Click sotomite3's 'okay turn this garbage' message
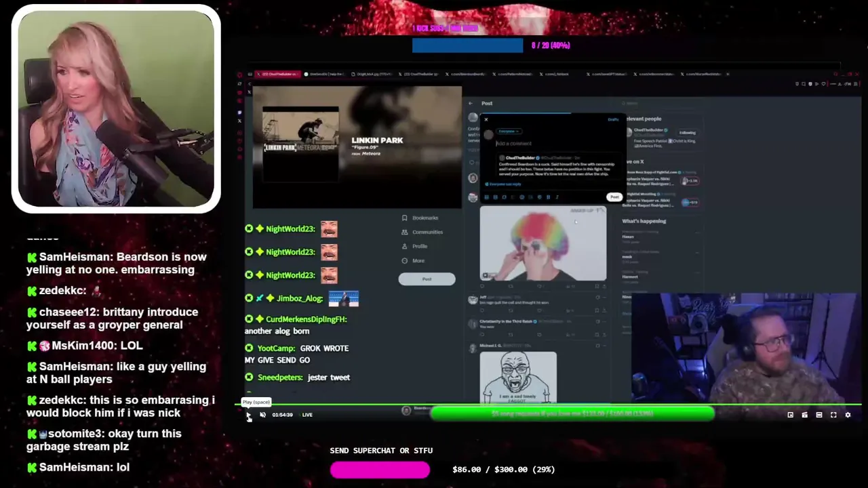 pos(104,440)
